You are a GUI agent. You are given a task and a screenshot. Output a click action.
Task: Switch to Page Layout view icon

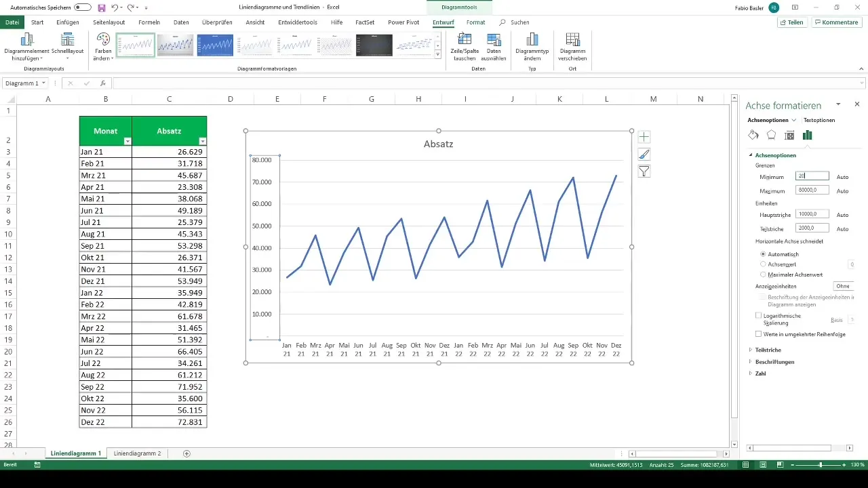click(x=762, y=465)
